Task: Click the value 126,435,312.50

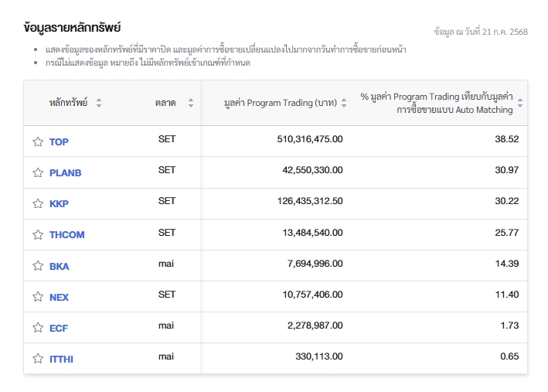Action: [x=310, y=201]
